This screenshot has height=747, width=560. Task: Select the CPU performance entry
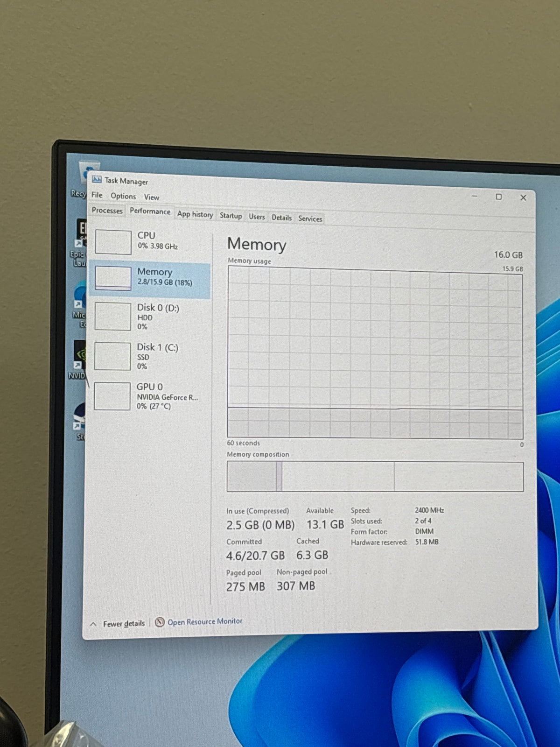click(150, 241)
